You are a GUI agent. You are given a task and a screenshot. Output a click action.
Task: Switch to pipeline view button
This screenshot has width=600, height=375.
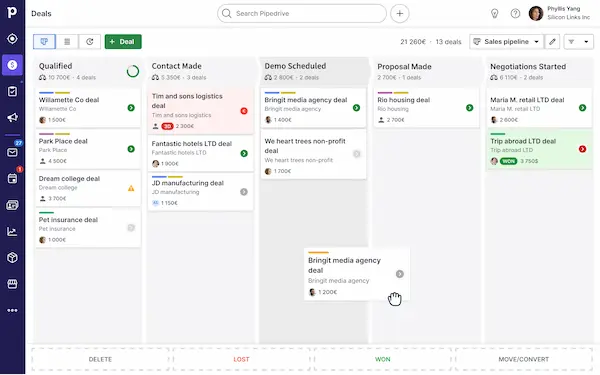[44, 42]
